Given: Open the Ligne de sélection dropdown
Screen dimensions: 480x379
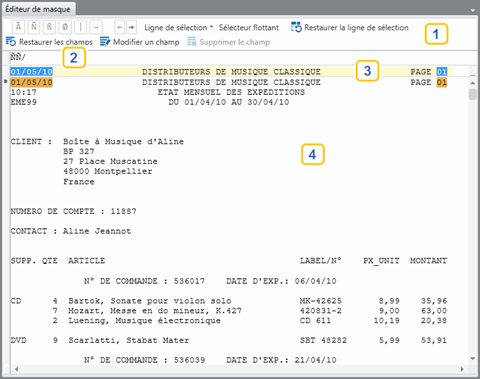Looking at the screenshot, I should click(x=178, y=28).
